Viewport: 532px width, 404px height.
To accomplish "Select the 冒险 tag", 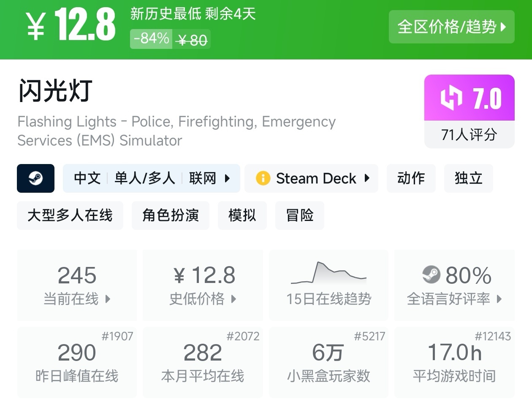I will click(300, 215).
